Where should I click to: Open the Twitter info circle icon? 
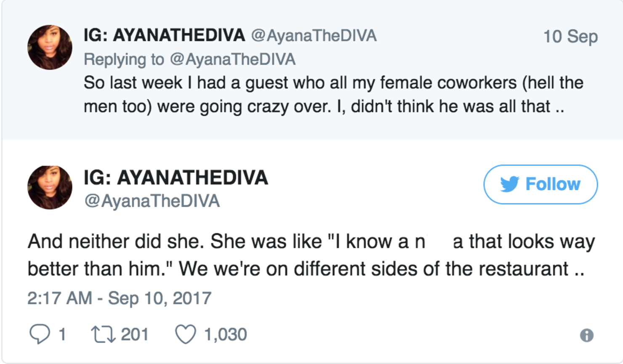click(x=586, y=335)
